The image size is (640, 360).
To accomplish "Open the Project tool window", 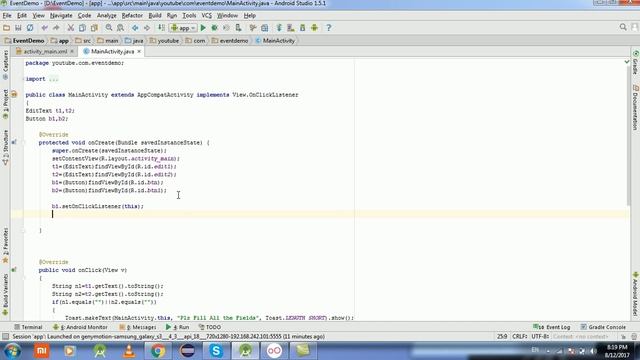I will coord(5,104).
